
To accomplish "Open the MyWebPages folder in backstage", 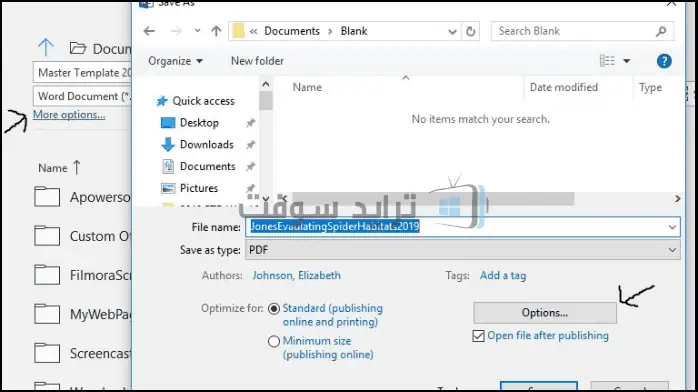I will [83, 314].
